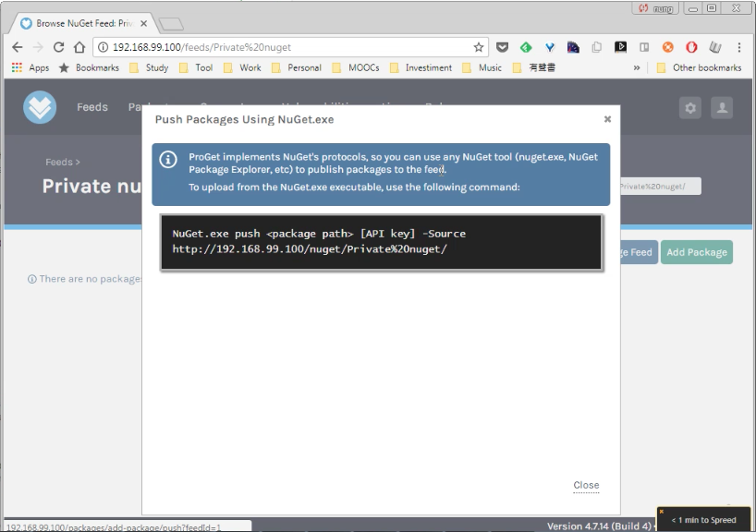Click the green diamond extension icon

(x=526, y=47)
